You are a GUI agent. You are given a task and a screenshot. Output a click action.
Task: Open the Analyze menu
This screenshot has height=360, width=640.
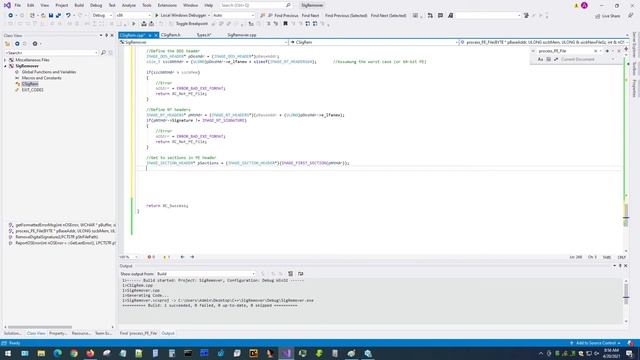pyautogui.click(x=129, y=5)
